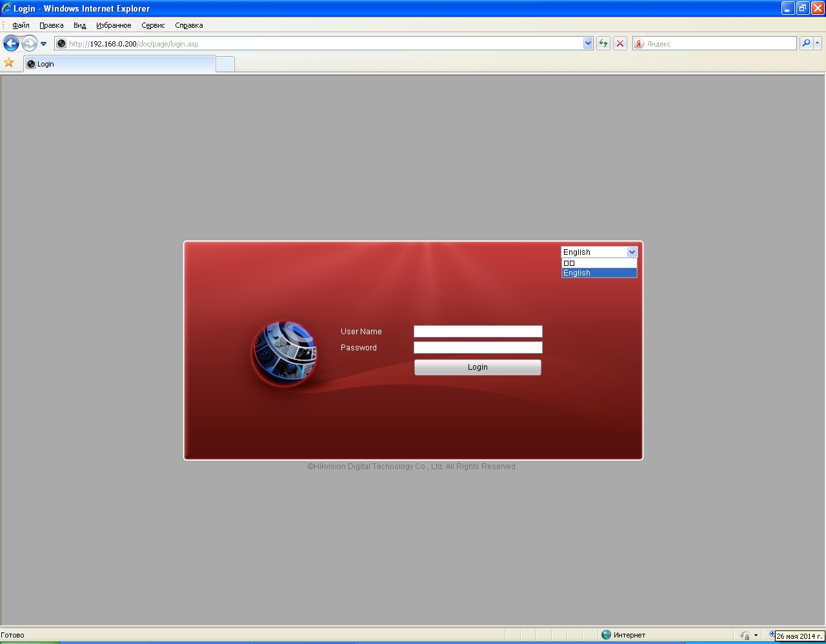This screenshot has height=644, width=826.
Task: Stop loading with the red X icon
Action: pyautogui.click(x=620, y=43)
